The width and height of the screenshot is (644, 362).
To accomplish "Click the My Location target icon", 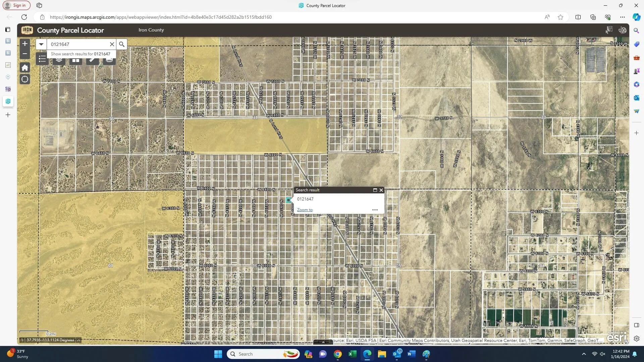I will [25, 79].
